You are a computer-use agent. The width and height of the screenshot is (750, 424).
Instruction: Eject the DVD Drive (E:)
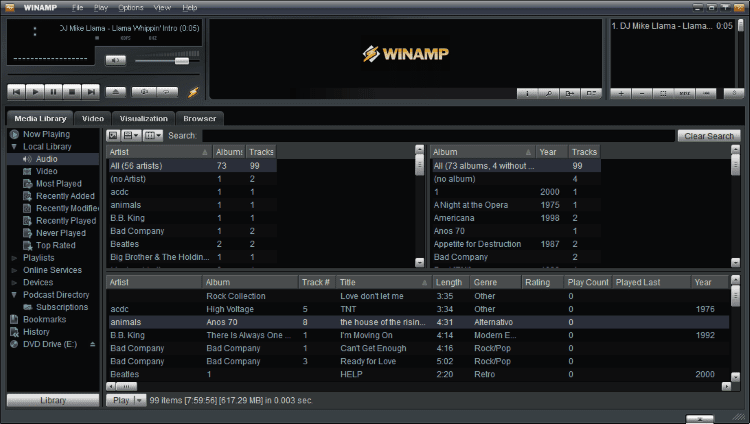[92, 345]
